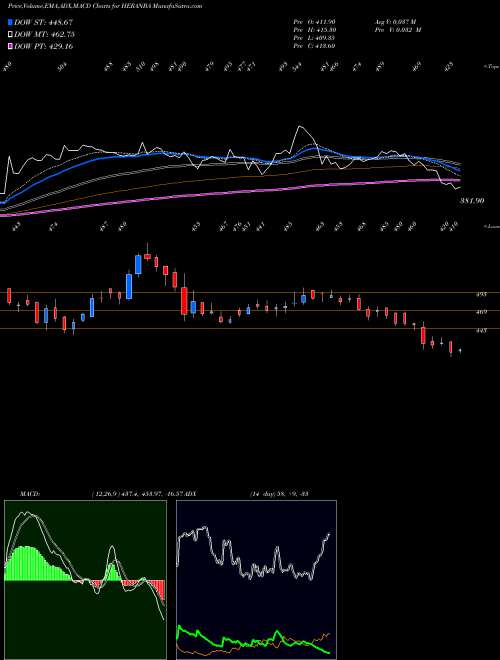Viewport: 500px width, 660px height.
Task: Select the 'DOW ST: 448.67' legend label
Action: pyautogui.click(x=43, y=22)
